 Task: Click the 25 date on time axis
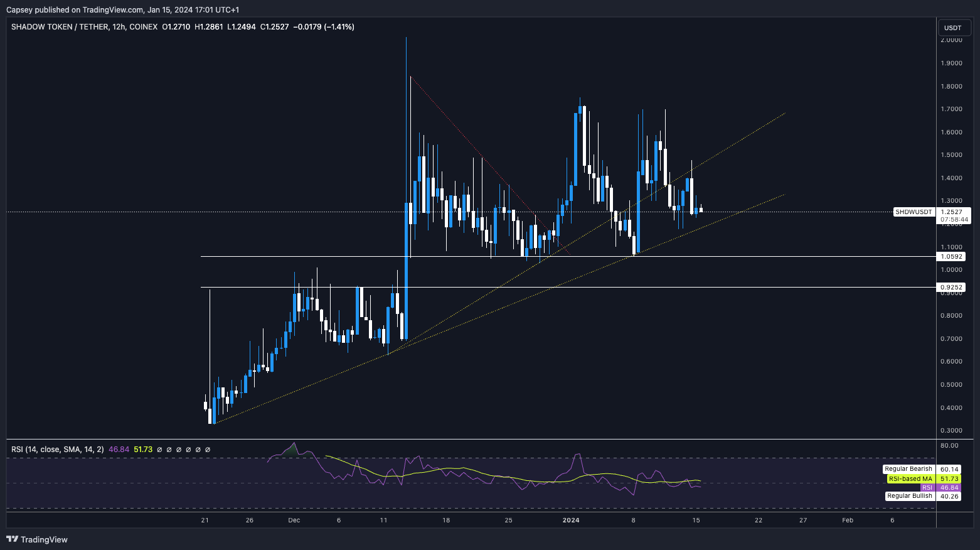(x=508, y=520)
